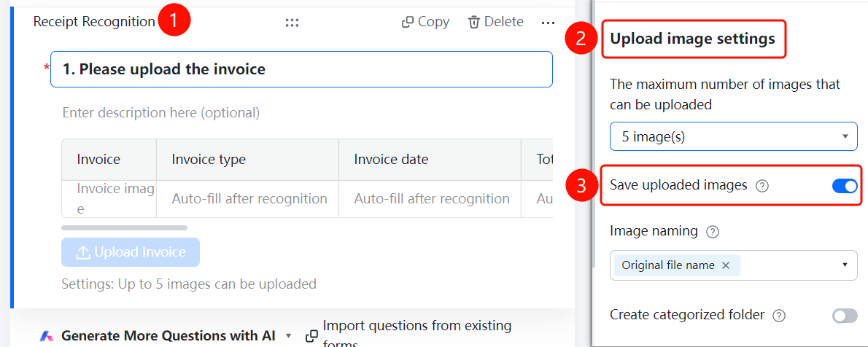Click the 'Invoice image' table cell
The height and width of the screenshot is (347, 868).
point(109,199)
